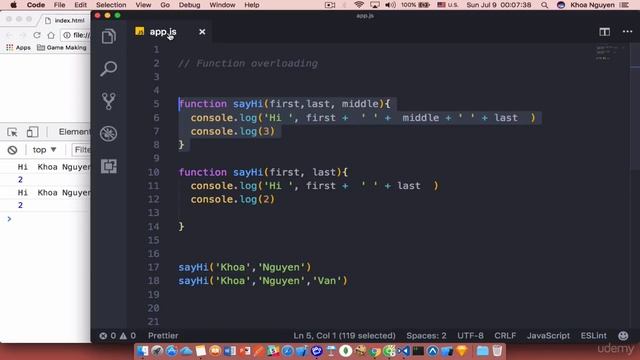The height and width of the screenshot is (360, 640).
Task: Open the Selection menu
Action: click(x=111, y=5)
